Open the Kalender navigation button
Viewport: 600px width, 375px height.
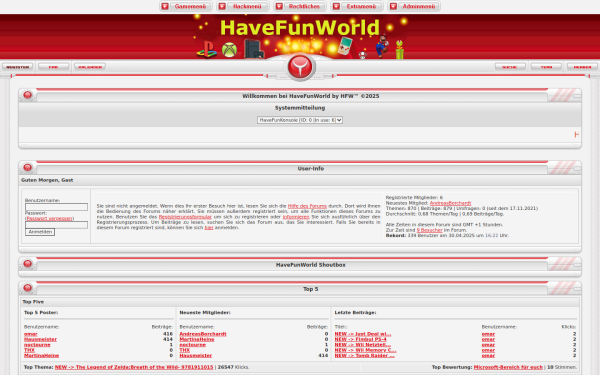click(x=90, y=67)
